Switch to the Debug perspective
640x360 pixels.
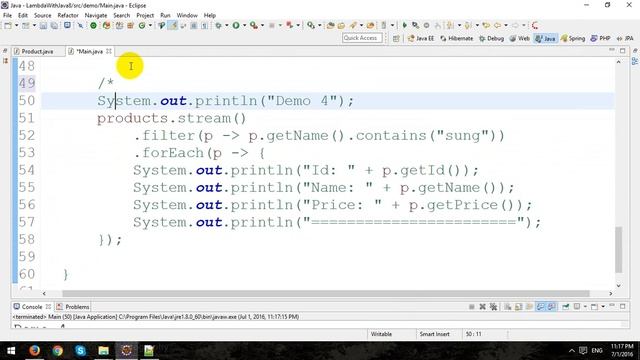tap(491, 38)
